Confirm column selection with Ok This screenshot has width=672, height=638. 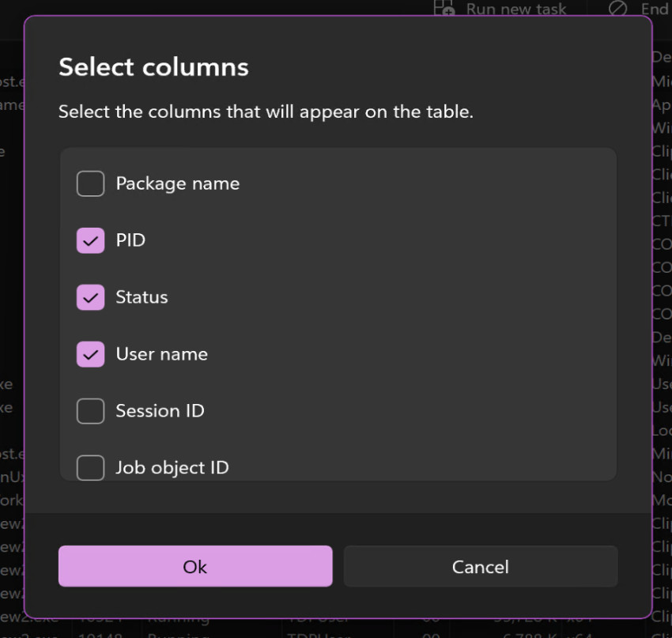195,566
